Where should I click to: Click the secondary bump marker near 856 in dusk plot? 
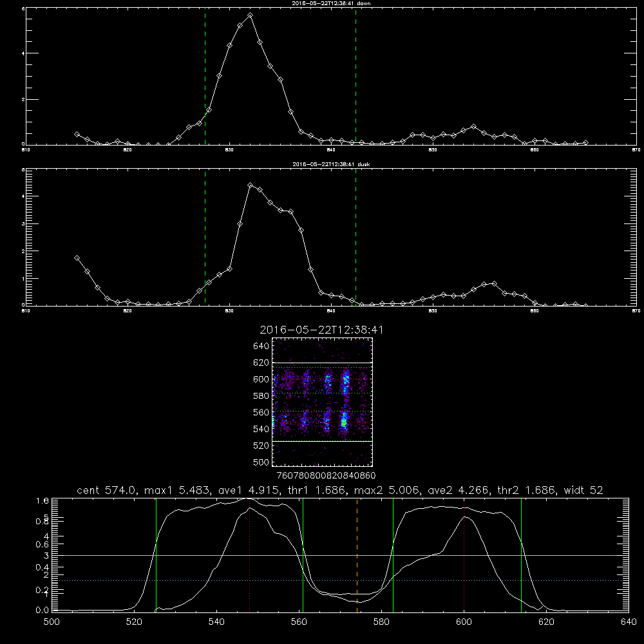[x=494, y=284]
